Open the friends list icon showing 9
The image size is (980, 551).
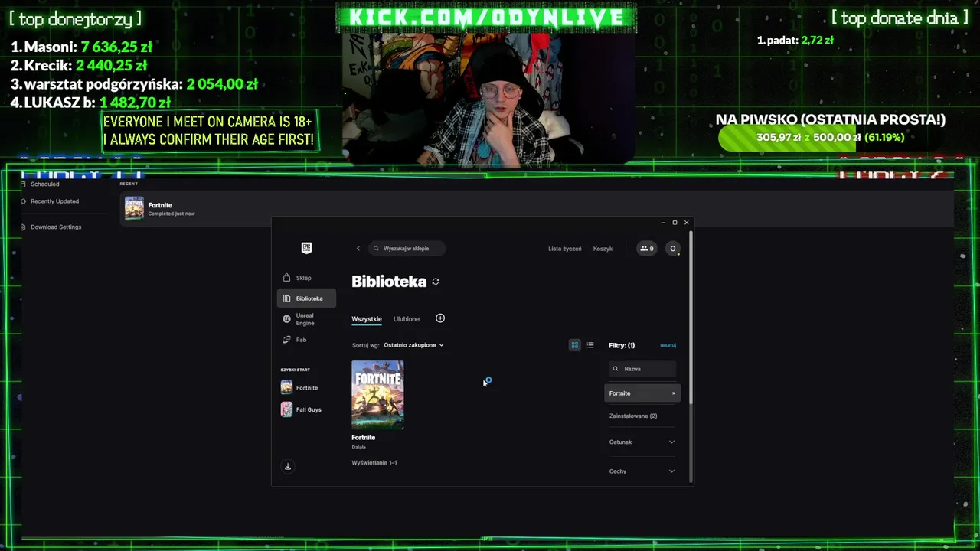pyautogui.click(x=647, y=248)
